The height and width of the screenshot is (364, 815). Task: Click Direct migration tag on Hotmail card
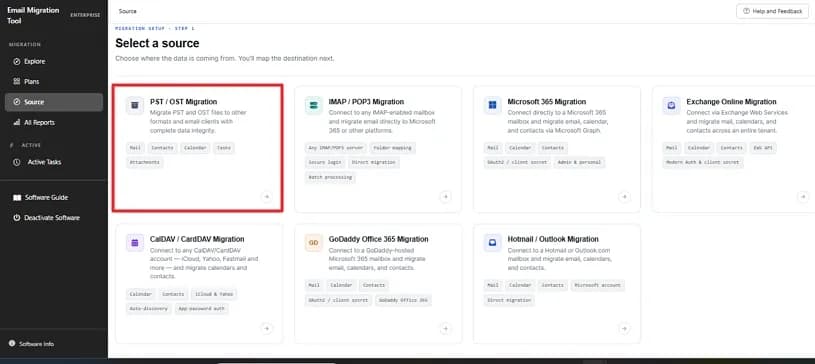509,301
